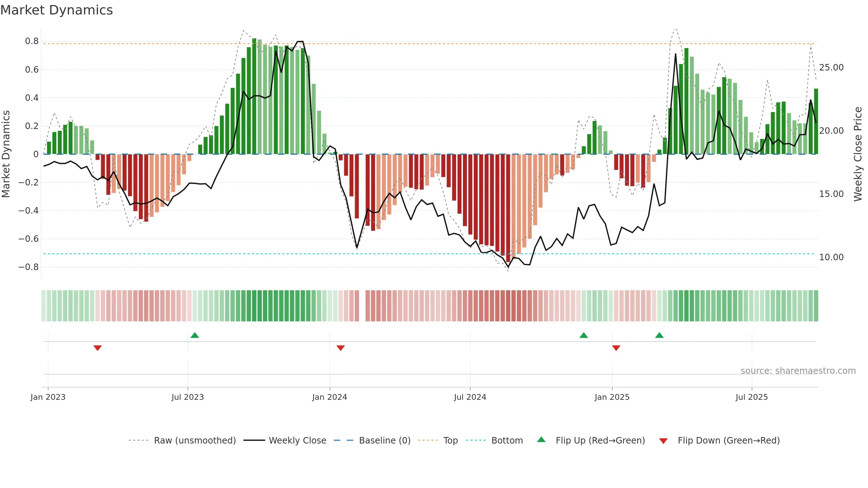Viewport: 868px width, 488px height.
Task: Click the −0.8 left-axis tick label
Action: (29, 267)
